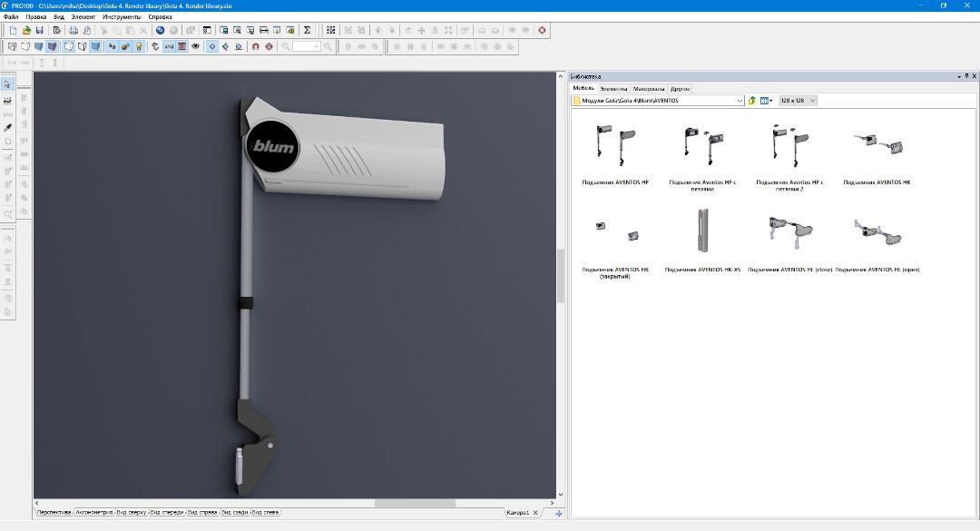Switch to Вид сзади view tab

[x=235, y=512]
